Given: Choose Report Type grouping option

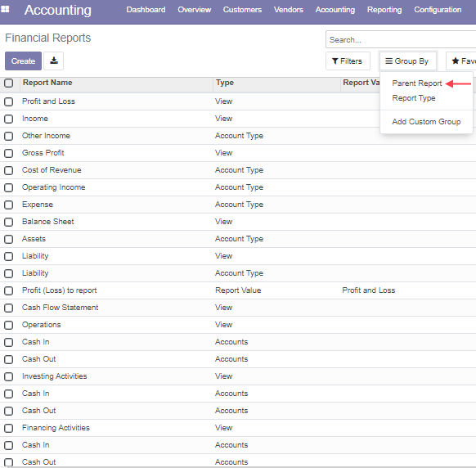Looking at the screenshot, I should (414, 98).
